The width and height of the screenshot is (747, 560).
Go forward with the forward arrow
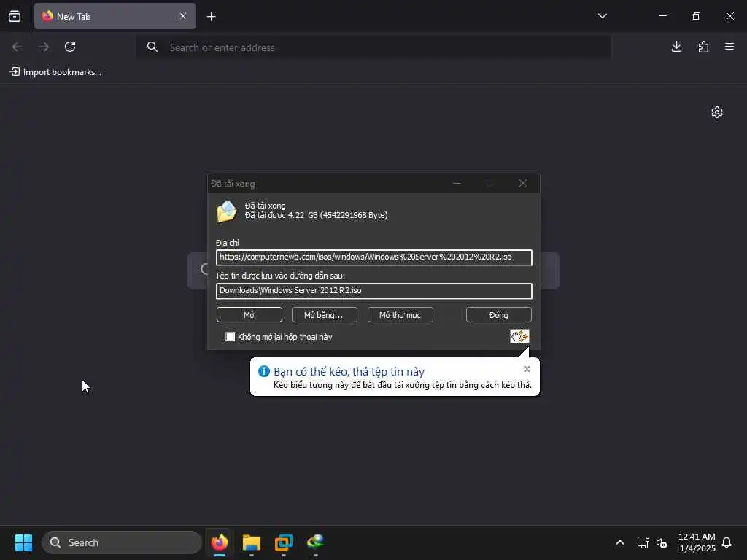tap(44, 47)
